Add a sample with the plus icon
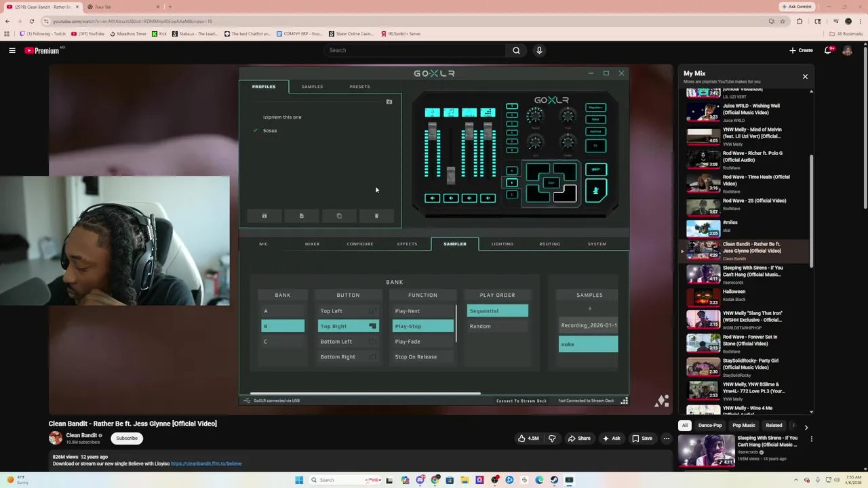This screenshot has height=488, width=868. [x=589, y=309]
